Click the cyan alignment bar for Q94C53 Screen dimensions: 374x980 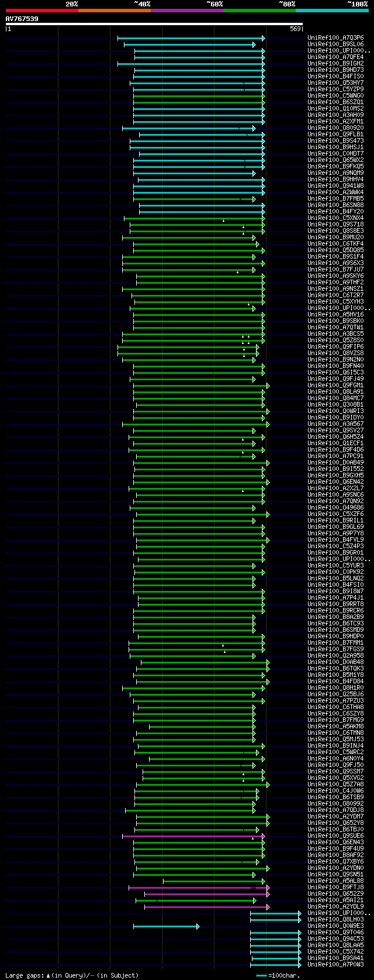(x=276, y=939)
